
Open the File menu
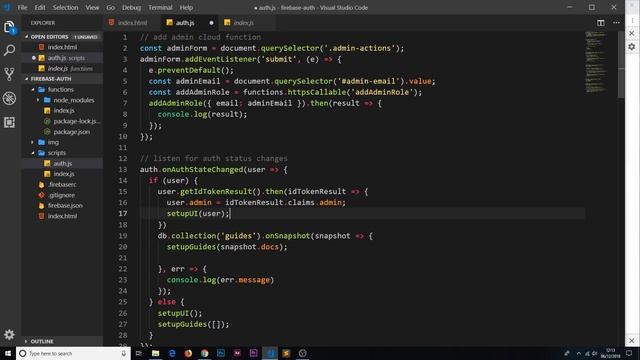pyautogui.click(x=22, y=8)
